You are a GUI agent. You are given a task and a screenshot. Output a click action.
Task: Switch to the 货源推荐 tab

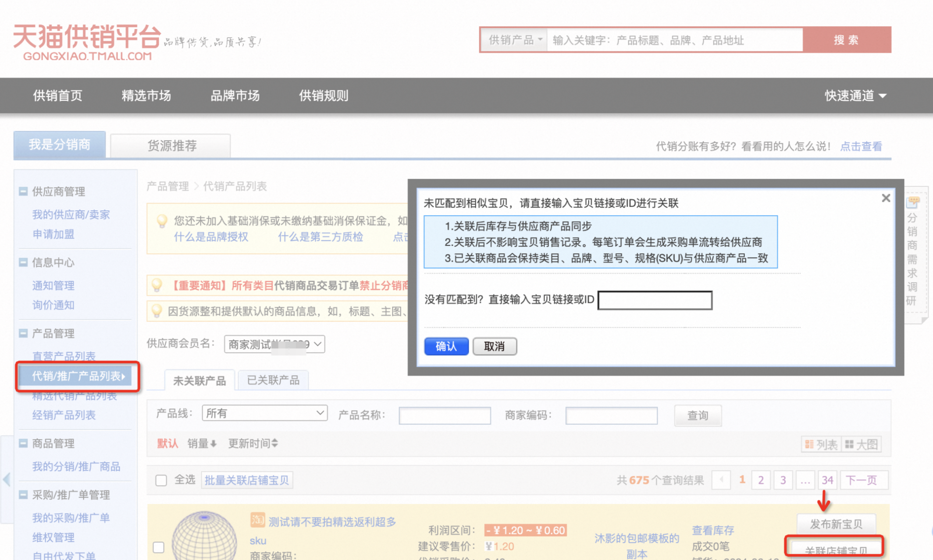point(171,145)
